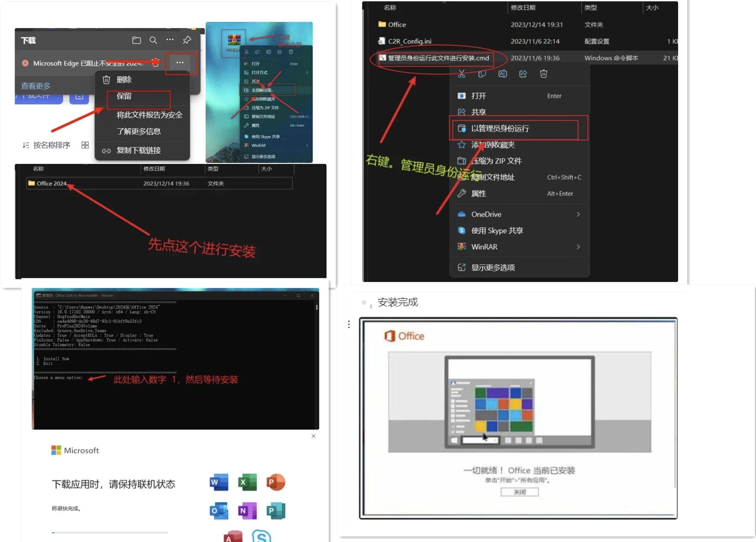Click the command prompt vertical scrollbar
Screen dimensions: 756x542
pos(317,307)
